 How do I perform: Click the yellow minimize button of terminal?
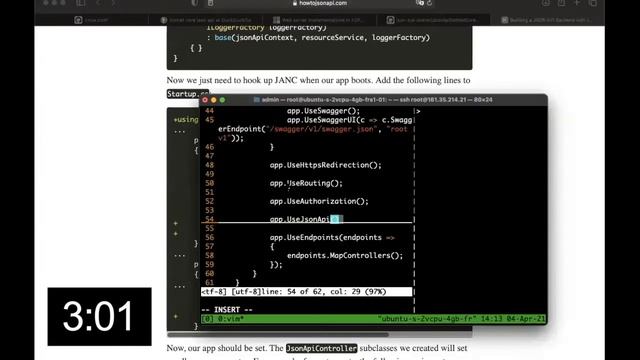pyautogui.click(x=213, y=100)
